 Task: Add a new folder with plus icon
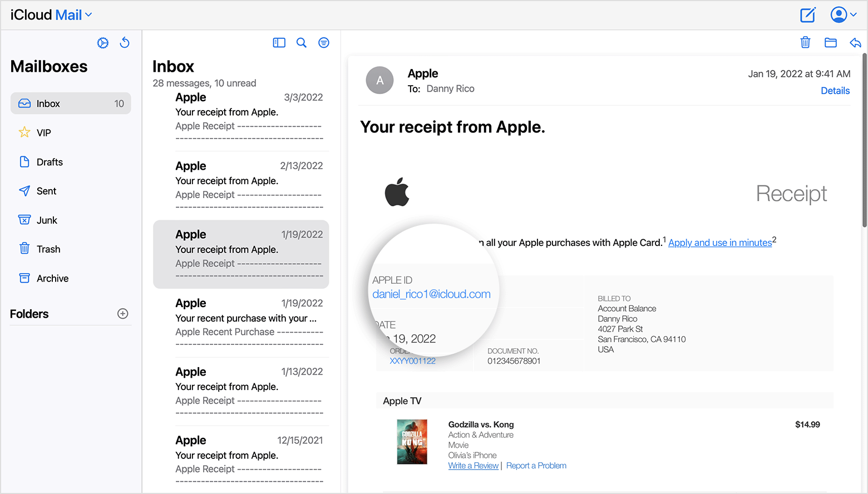coord(123,314)
